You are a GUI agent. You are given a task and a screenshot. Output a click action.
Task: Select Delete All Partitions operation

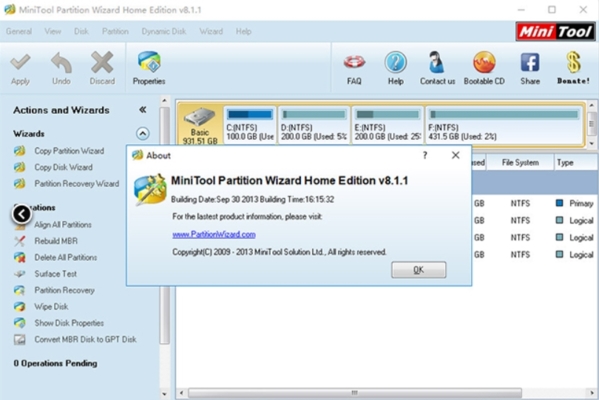(x=65, y=257)
